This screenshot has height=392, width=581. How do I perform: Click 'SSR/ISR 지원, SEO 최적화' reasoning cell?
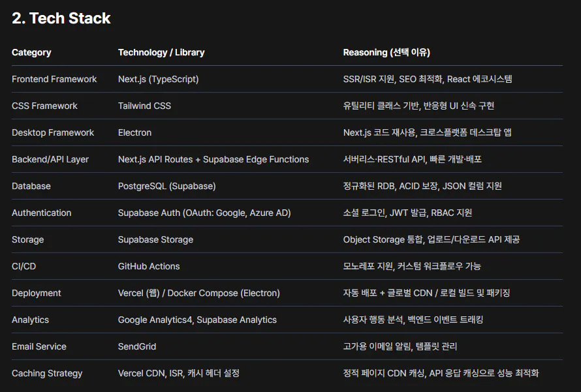[x=428, y=79]
